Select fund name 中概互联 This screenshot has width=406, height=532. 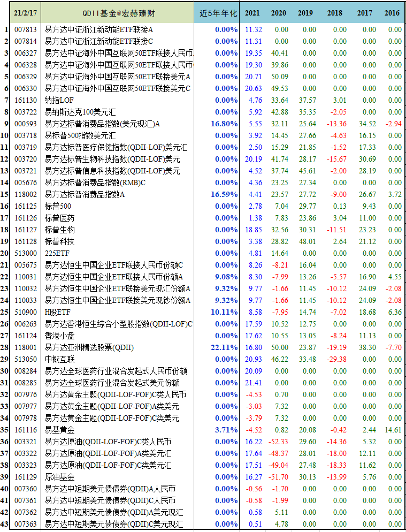pos(59,359)
